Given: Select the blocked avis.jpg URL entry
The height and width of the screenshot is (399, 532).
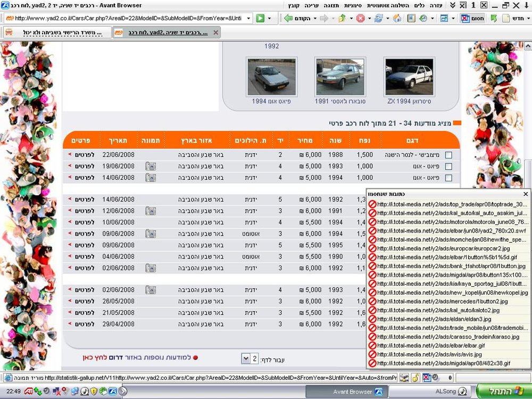Looking at the screenshot, I should 447,354.
